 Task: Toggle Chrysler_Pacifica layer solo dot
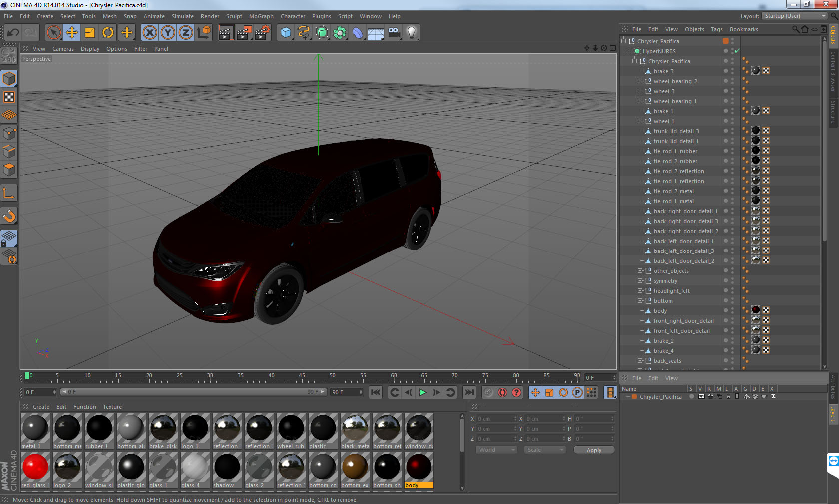tap(691, 396)
